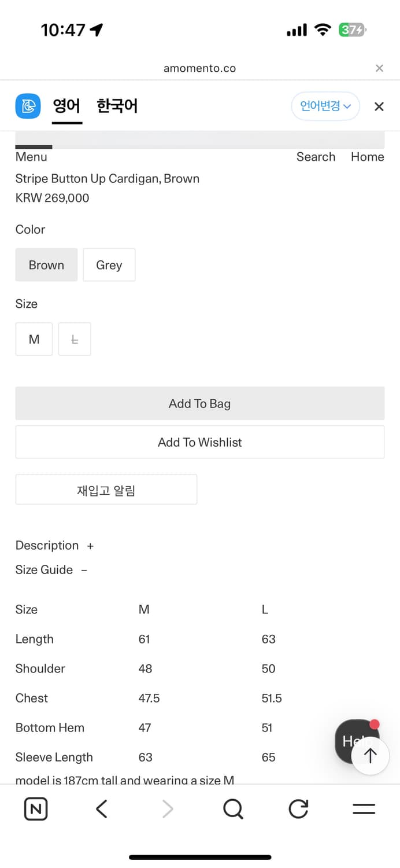Open the Naver app shortcut in the toolbar
The width and height of the screenshot is (400, 868).
pos(35,809)
